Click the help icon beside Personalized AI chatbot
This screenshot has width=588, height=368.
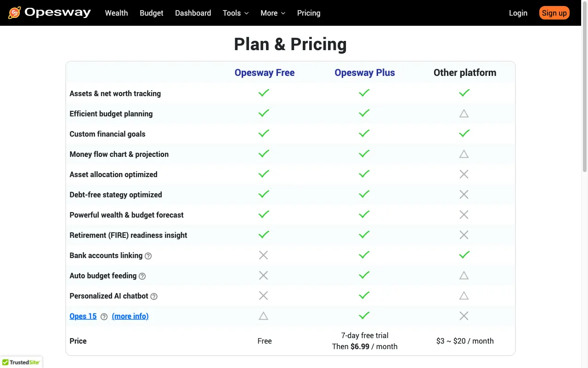154,296
